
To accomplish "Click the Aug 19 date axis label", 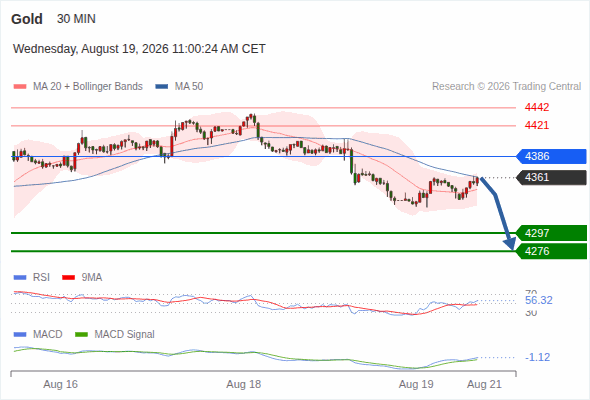I will click(416, 384).
